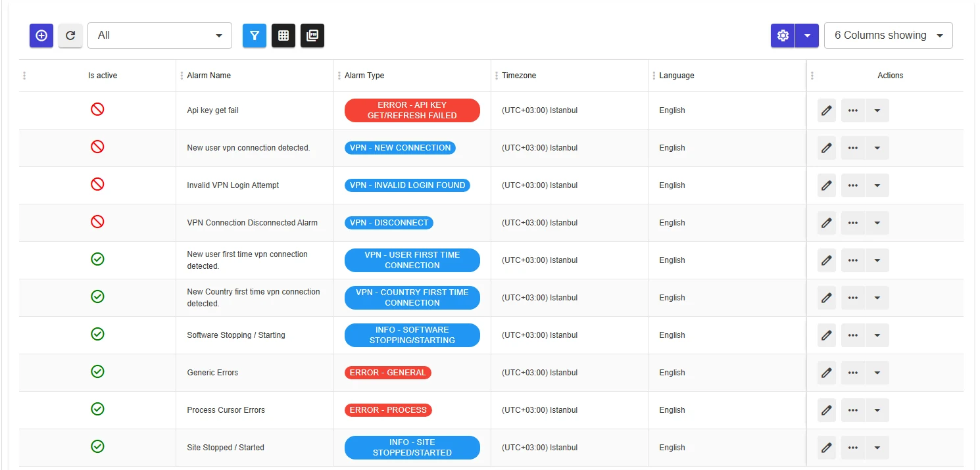Viewport: 980px width, 470px height.
Task: Select the 'New user vpn connection detected.' alarm name
Action: [x=249, y=148]
